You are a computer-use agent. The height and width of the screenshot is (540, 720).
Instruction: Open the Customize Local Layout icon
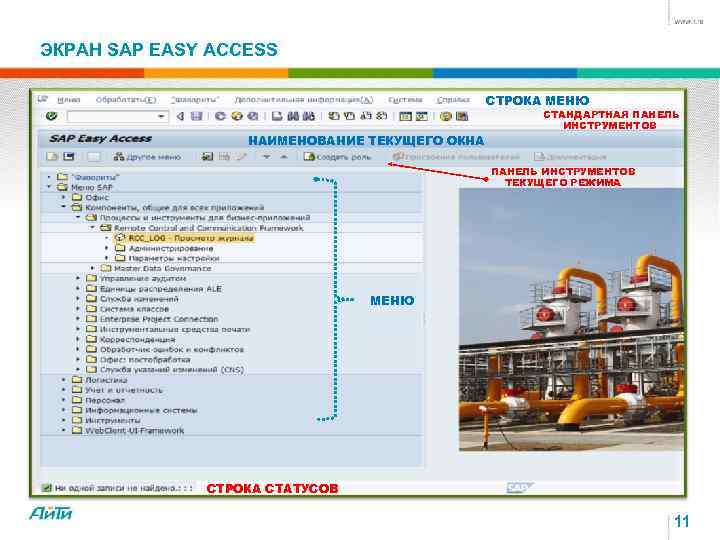(x=461, y=116)
